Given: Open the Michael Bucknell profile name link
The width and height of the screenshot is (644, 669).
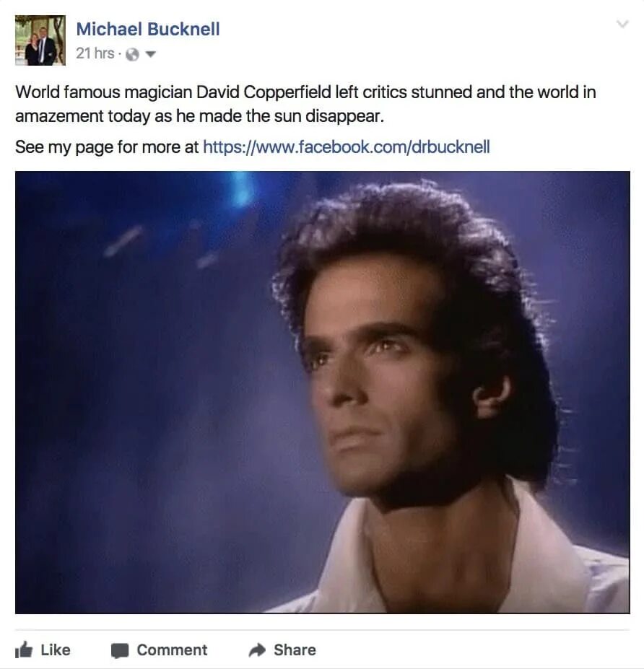Looking at the screenshot, I should click(148, 29).
